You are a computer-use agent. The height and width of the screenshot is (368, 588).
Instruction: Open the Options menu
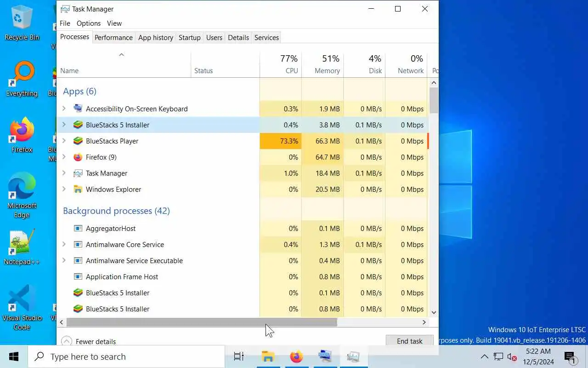click(89, 23)
